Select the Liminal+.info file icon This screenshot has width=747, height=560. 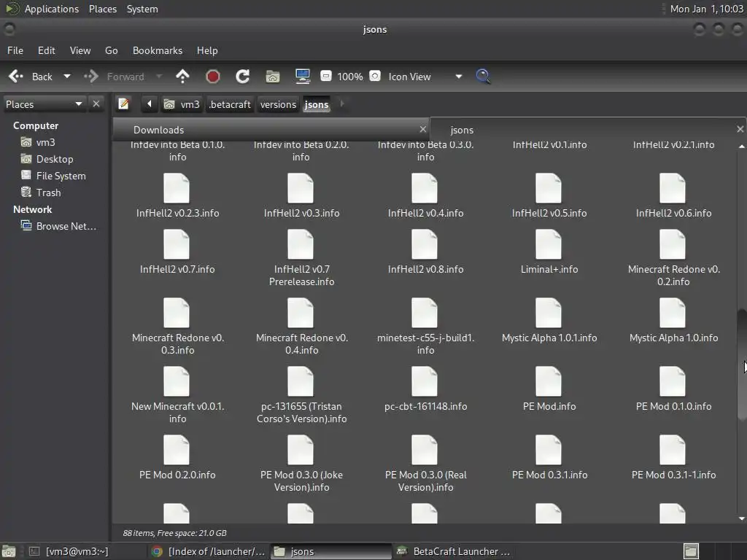(549, 245)
